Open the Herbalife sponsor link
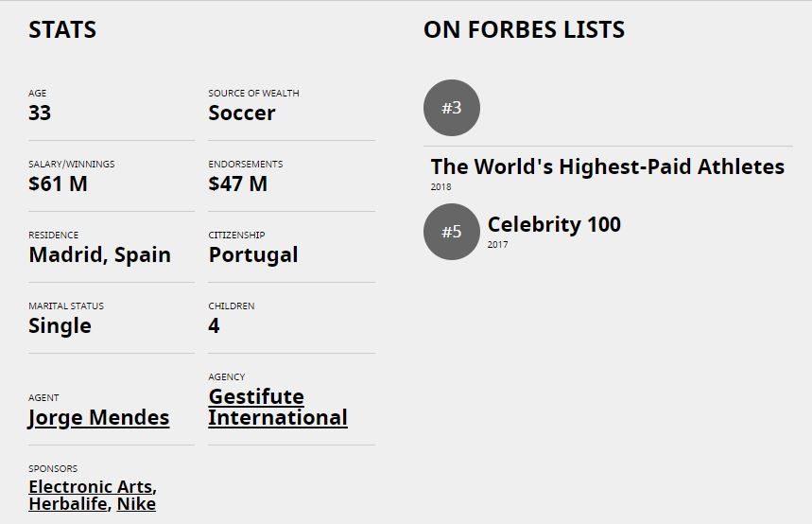812x524 pixels. pos(68,504)
